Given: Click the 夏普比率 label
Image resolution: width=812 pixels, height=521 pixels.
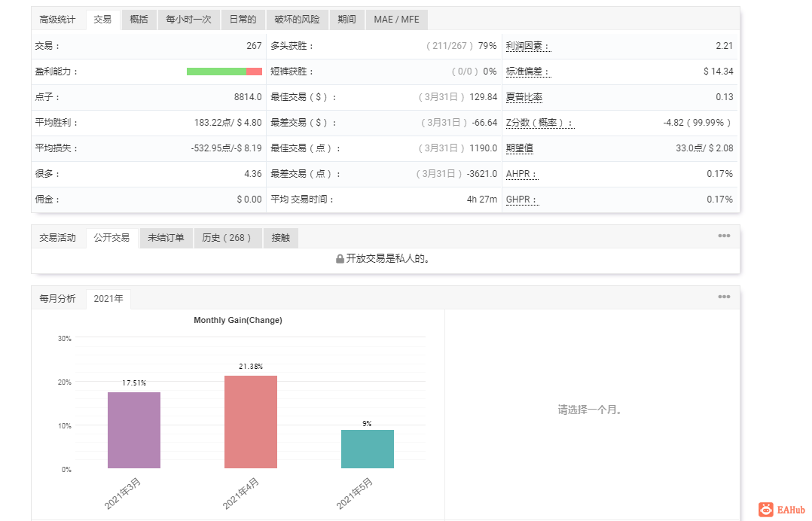Looking at the screenshot, I should (x=524, y=97).
